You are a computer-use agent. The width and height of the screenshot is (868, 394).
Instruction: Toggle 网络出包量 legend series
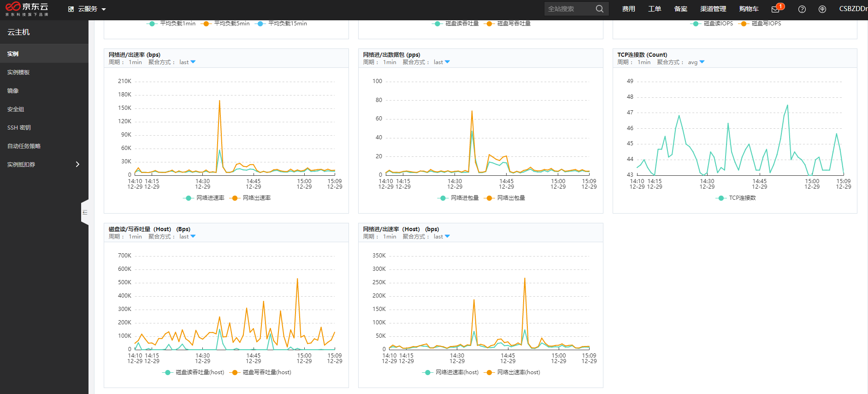tap(505, 198)
